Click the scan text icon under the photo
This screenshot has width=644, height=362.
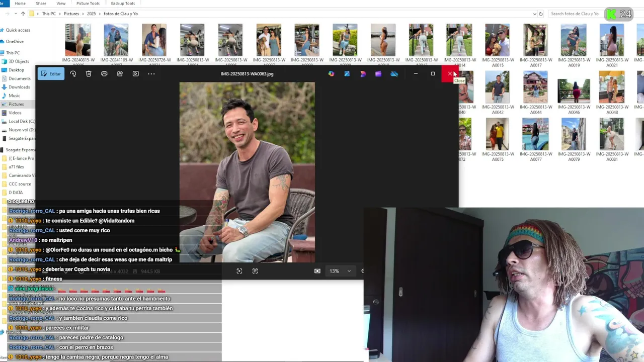point(255,271)
